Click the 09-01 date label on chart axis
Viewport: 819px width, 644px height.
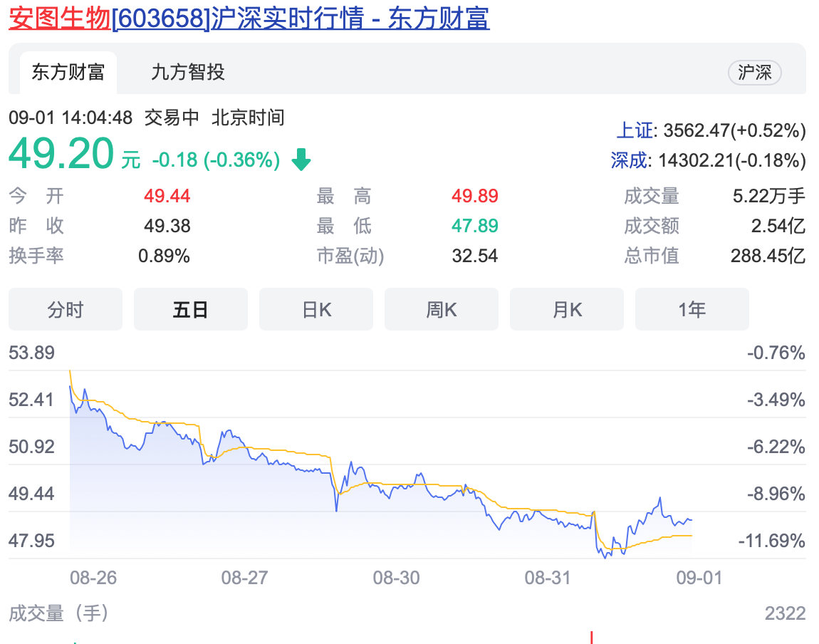[699, 578]
